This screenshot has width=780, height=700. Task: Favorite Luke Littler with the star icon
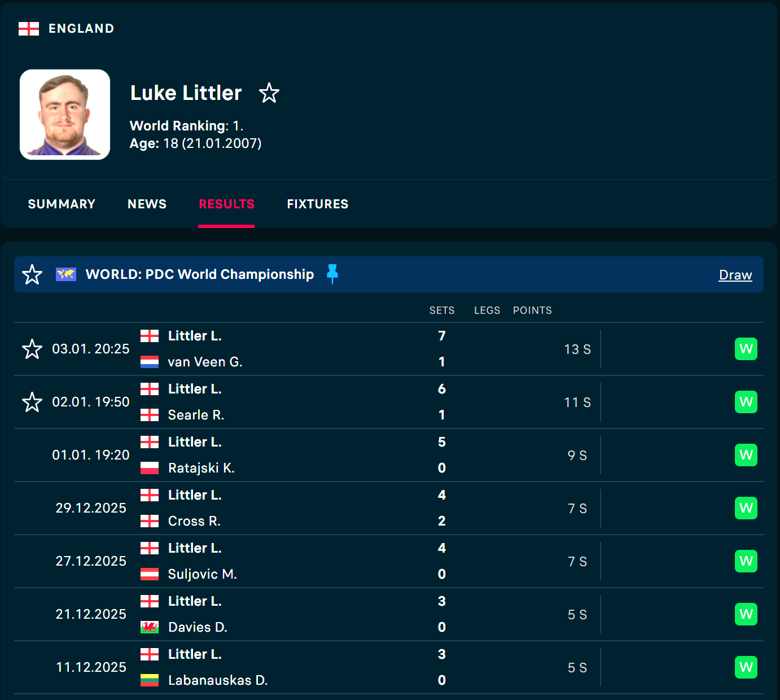tap(269, 93)
